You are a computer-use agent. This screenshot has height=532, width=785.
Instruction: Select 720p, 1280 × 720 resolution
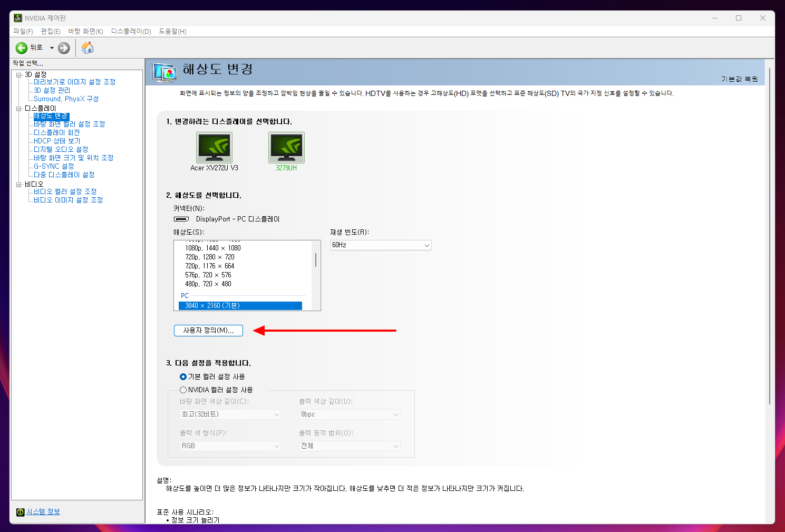(x=210, y=257)
